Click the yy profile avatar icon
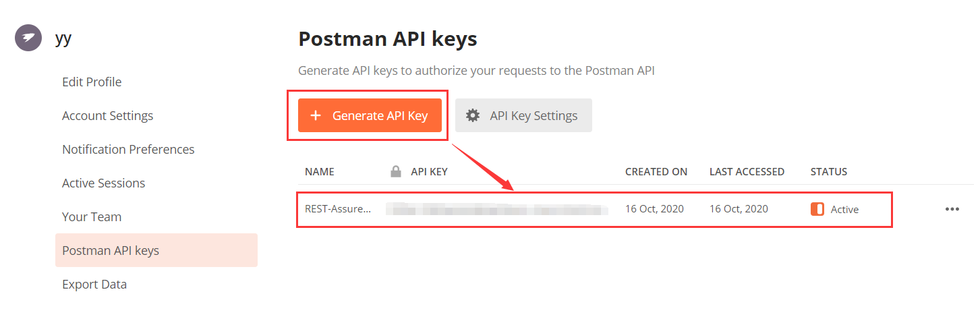980x323 pixels. [28, 38]
